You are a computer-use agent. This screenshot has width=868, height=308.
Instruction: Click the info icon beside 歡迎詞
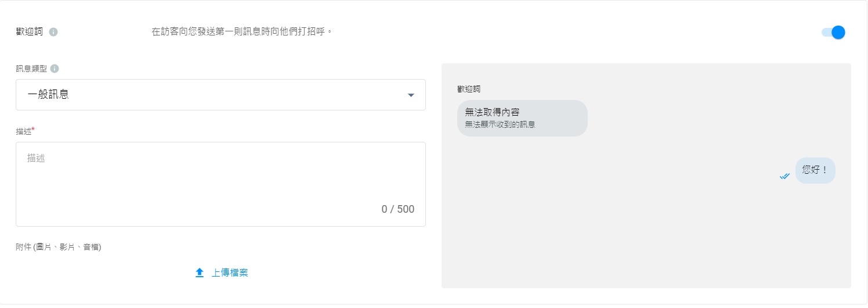[53, 32]
